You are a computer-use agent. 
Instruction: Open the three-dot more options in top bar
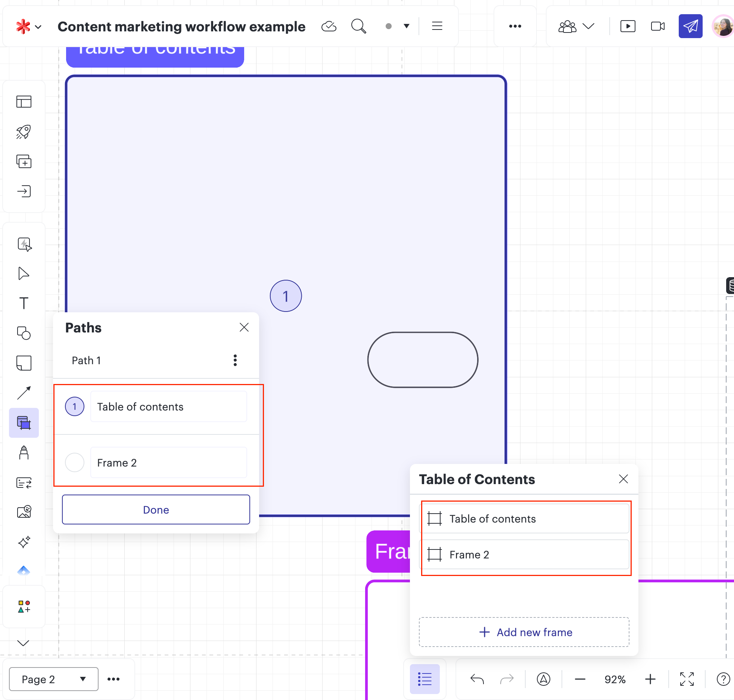click(515, 26)
